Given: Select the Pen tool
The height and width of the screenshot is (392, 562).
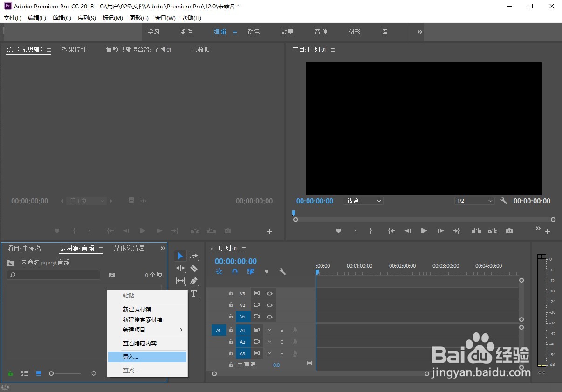Looking at the screenshot, I should tap(194, 281).
